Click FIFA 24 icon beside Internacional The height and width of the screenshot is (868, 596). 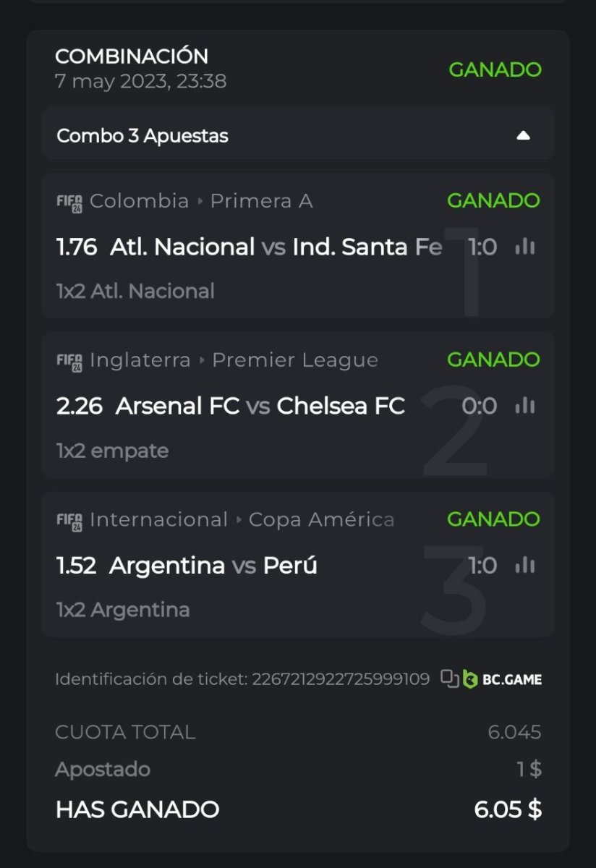coord(69,521)
